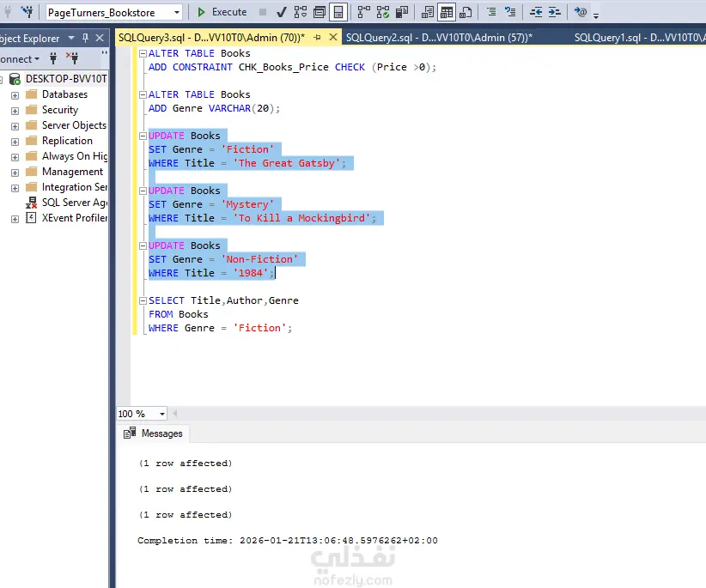Uncomment the selected lines
Viewport: 706px width, 588px height.
[x=510, y=12]
